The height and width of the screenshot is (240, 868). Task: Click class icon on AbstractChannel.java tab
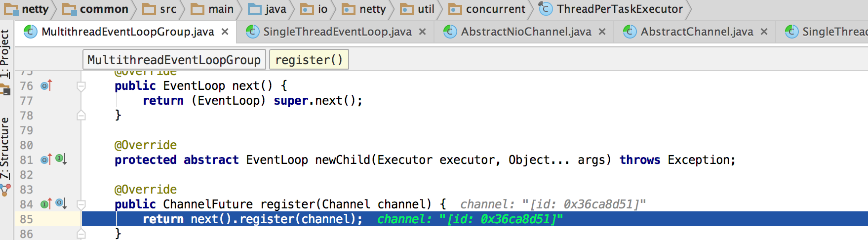tap(630, 32)
